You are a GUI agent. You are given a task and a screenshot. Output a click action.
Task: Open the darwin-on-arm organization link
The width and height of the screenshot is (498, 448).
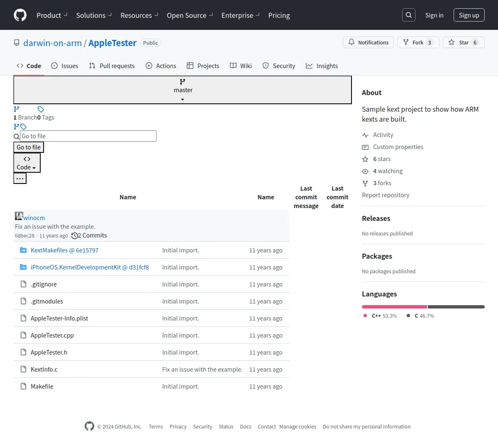click(x=52, y=43)
